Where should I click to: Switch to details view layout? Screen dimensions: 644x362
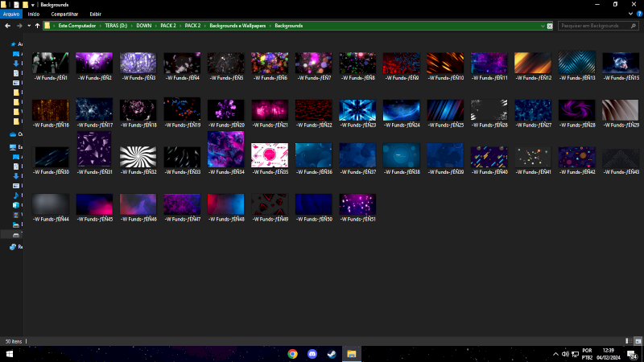tap(627, 341)
